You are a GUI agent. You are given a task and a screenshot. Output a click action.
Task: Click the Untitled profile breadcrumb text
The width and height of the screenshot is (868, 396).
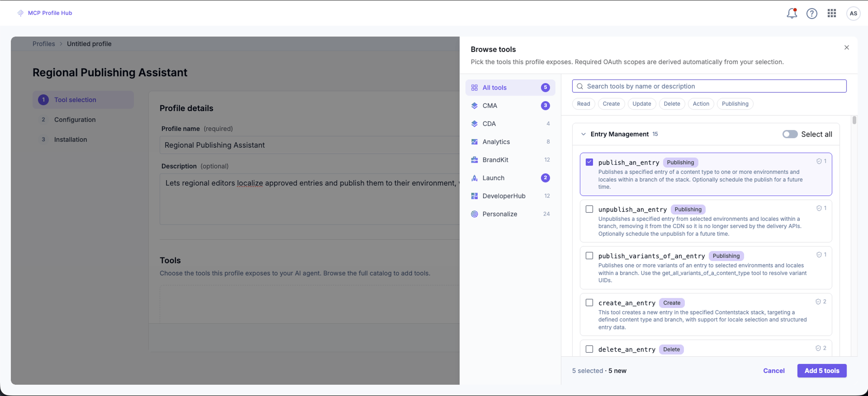[89, 44]
